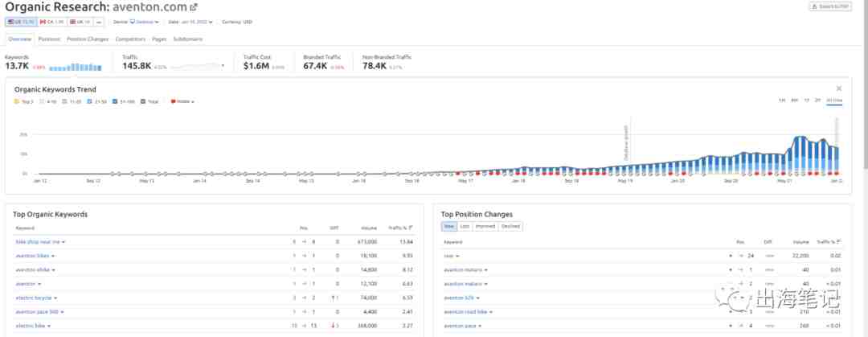Set chart range to All time
This screenshot has height=337, width=868.
[834, 101]
